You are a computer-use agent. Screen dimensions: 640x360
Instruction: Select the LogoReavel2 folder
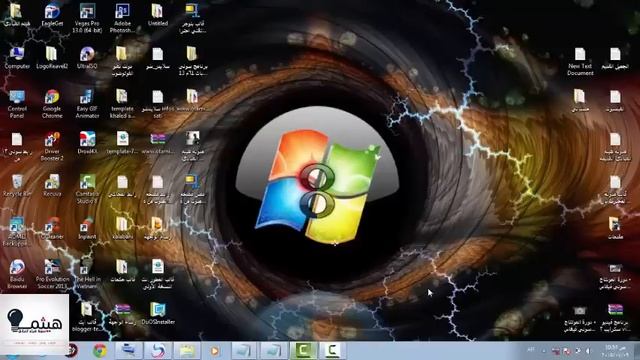point(52,58)
